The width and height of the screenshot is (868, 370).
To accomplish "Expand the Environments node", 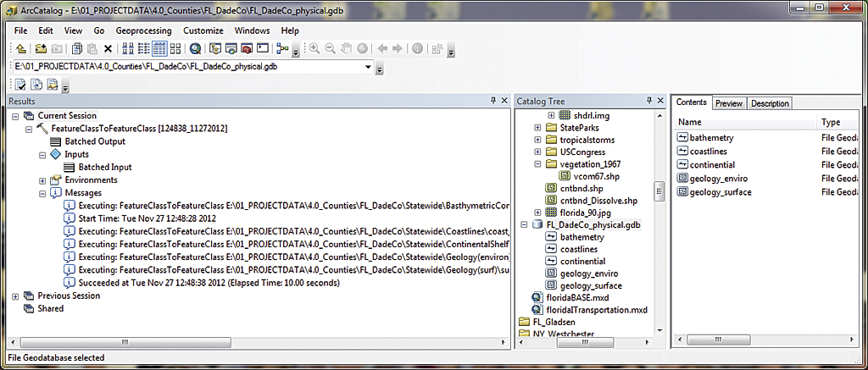I will click(42, 180).
